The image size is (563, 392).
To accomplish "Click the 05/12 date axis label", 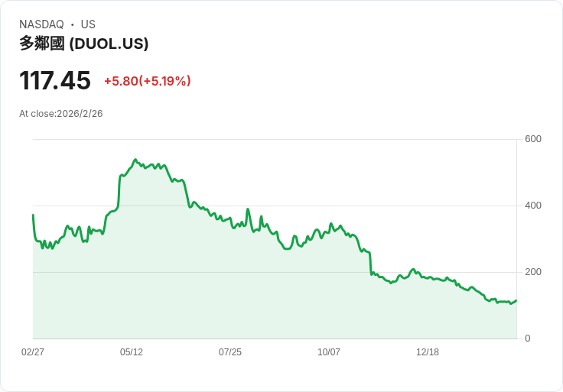I will (x=132, y=352).
